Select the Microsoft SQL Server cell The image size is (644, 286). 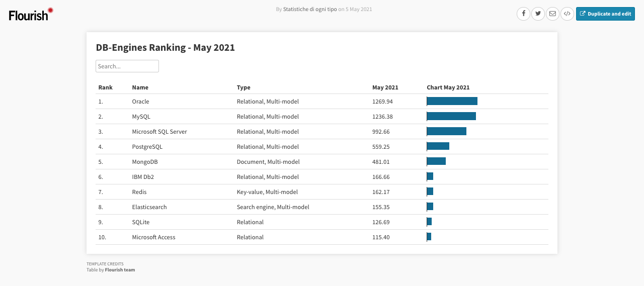pos(159,132)
